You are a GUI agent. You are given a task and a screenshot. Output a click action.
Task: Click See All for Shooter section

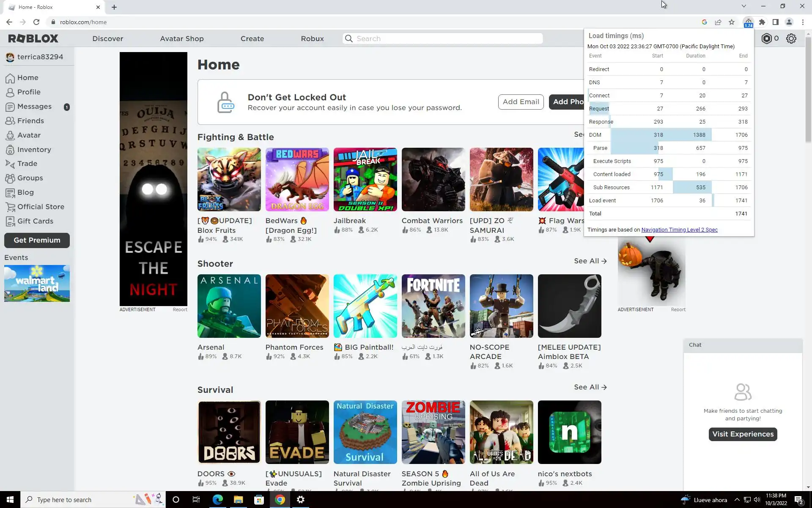click(590, 261)
